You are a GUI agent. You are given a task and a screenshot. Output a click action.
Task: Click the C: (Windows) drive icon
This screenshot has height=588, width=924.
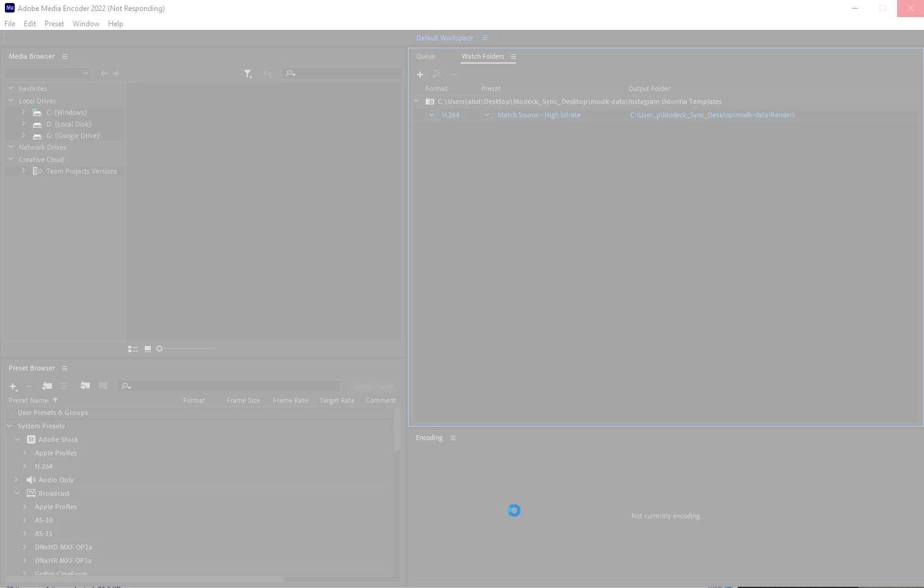(x=37, y=112)
